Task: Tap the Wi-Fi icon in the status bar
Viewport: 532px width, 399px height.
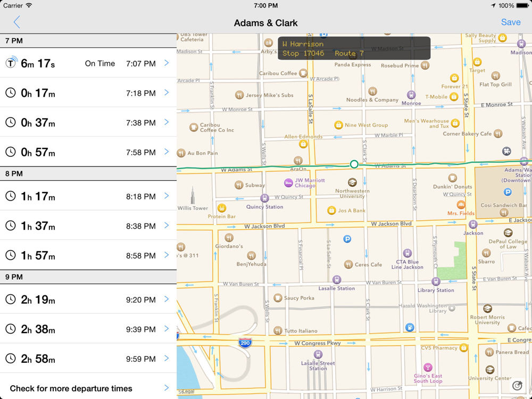Action: pos(29,5)
